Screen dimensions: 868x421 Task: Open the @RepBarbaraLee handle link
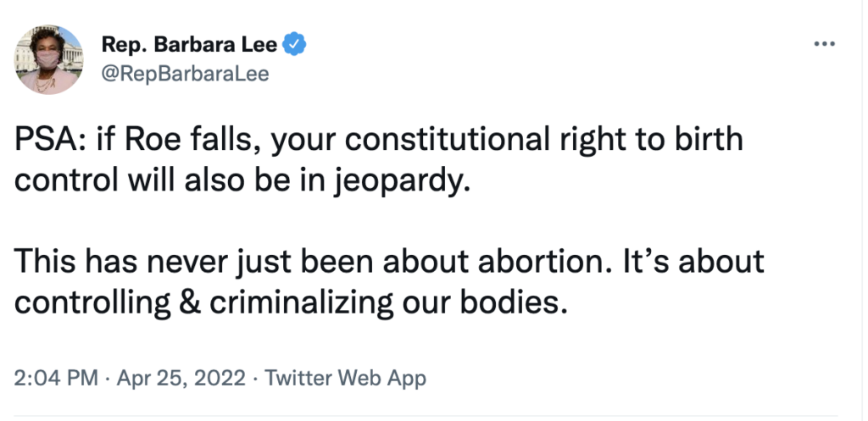pos(185,74)
